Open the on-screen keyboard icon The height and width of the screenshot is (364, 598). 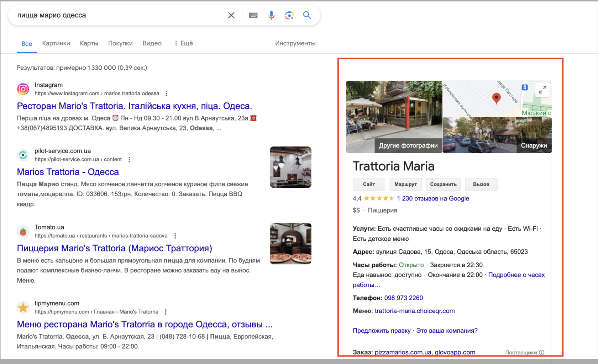coord(253,15)
